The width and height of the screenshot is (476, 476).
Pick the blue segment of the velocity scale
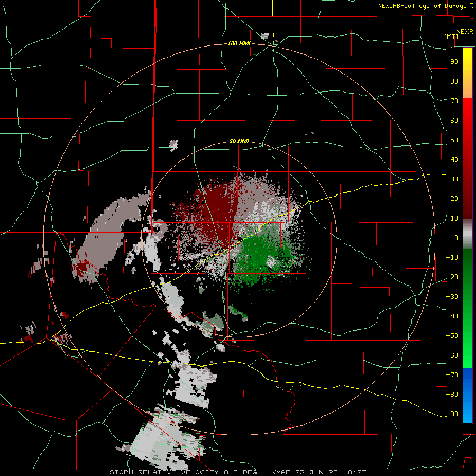[467, 396]
